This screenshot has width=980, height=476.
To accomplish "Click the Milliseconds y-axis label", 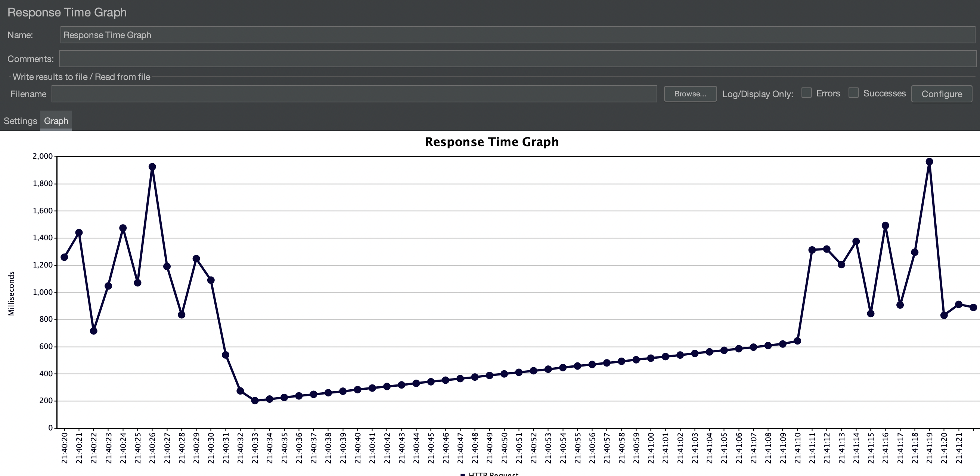I will 11,293.
